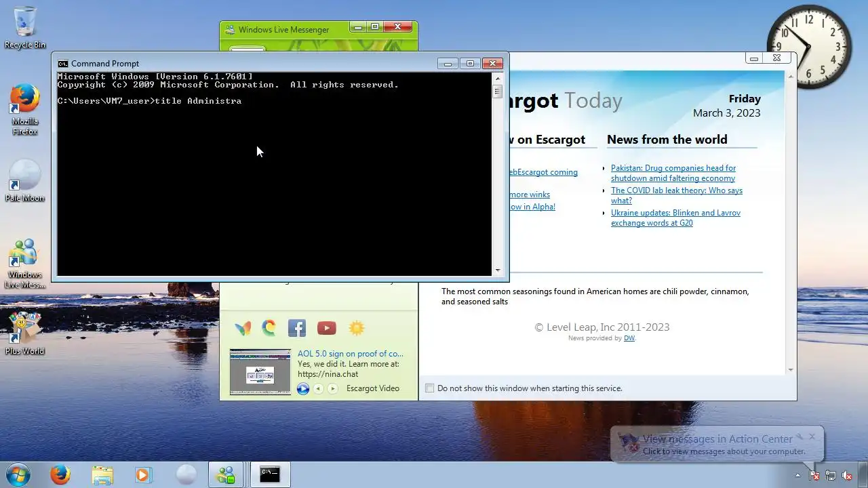
Task: Click the 'March 3, 2023' date text
Action: [x=727, y=113]
